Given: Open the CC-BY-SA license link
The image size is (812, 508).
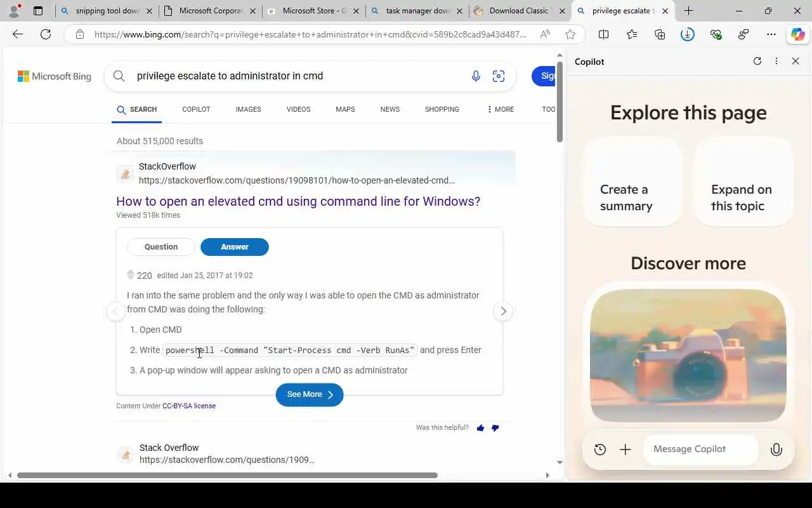Looking at the screenshot, I should coord(189,406).
